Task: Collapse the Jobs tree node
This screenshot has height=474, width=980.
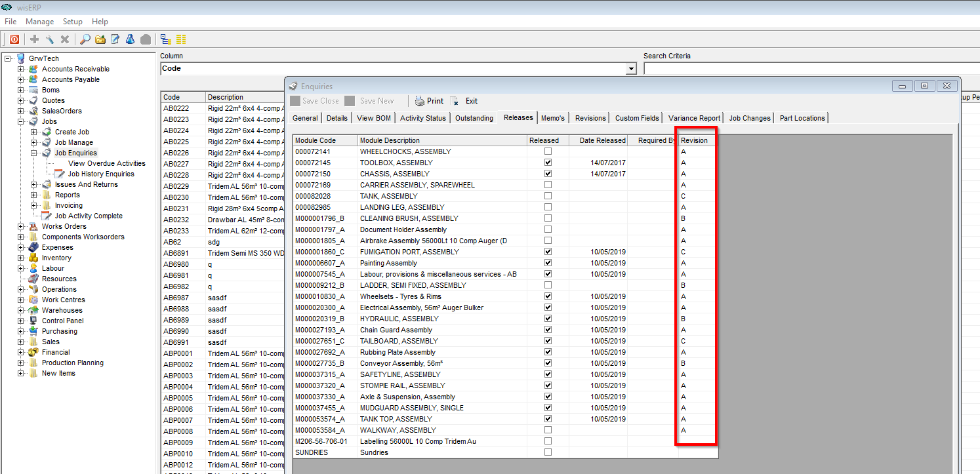Action: (21, 121)
